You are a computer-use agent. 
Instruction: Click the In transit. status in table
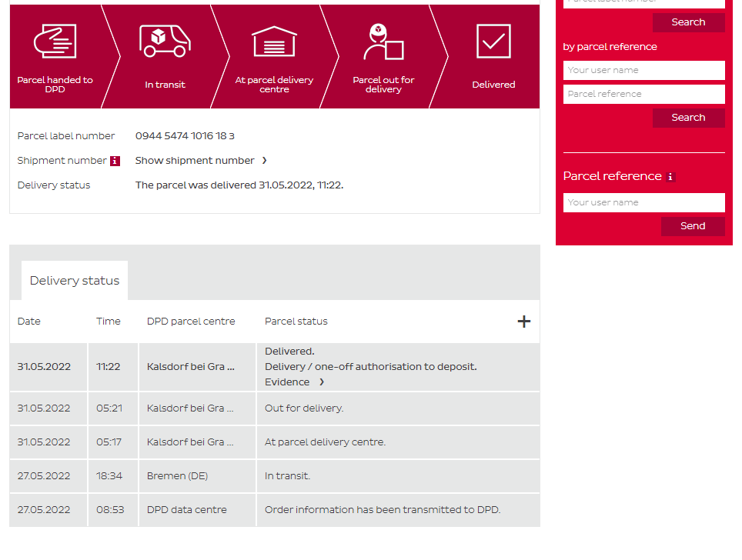[287, 476]
